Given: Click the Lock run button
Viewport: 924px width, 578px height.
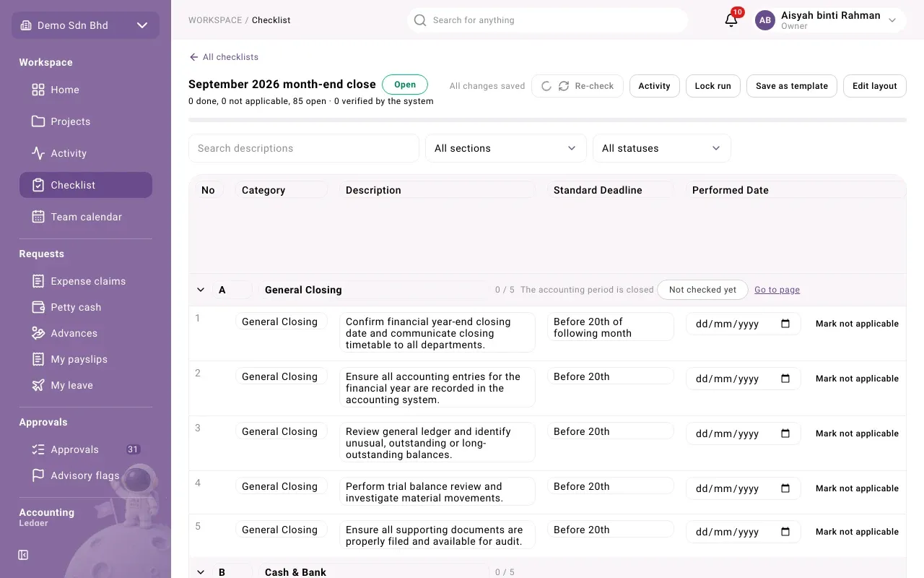Looking at the screenshot, I should pos(712,86).
